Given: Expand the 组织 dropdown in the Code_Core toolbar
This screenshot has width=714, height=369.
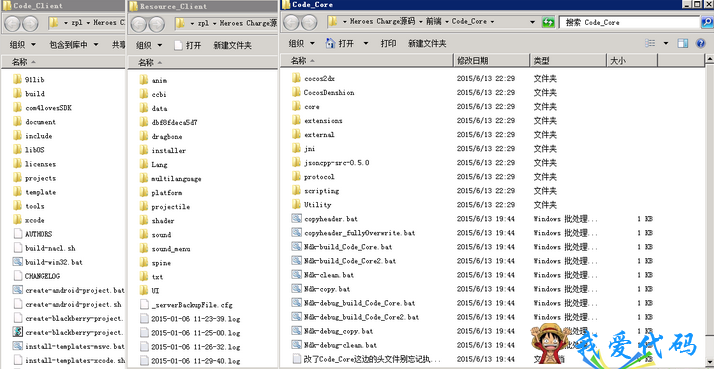Looking at the screenshot, I should click(x=302, y=43).
